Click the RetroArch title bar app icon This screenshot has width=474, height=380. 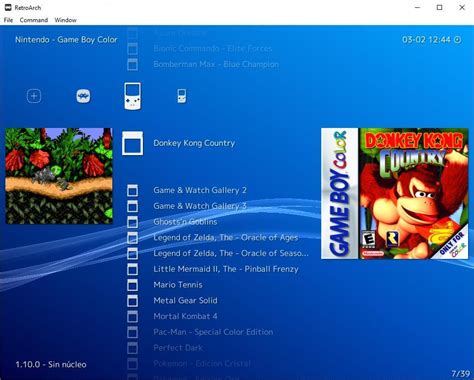8,7
